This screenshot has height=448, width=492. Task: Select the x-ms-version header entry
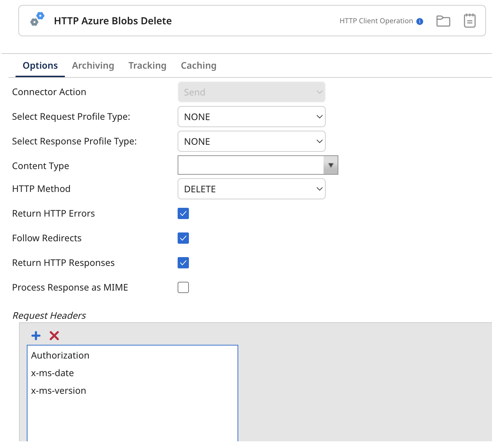click(x=58, y=391)
